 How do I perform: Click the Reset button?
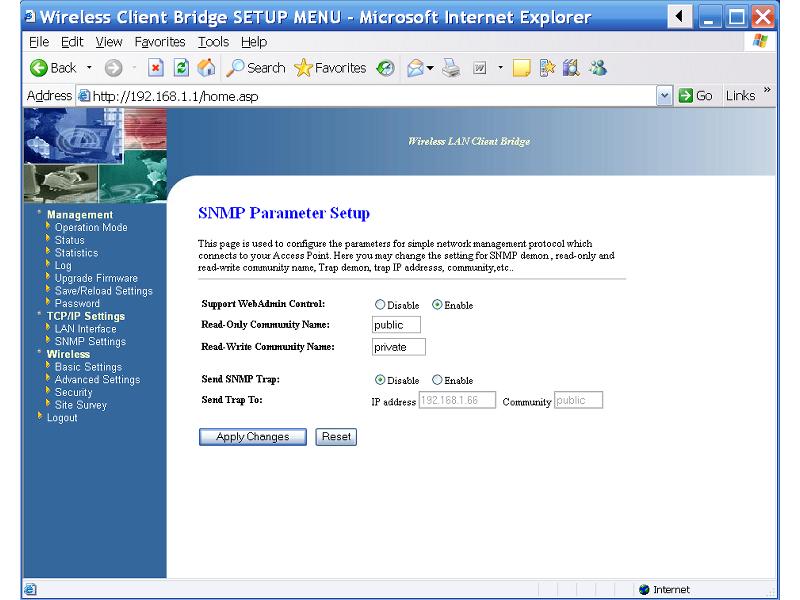336,437
